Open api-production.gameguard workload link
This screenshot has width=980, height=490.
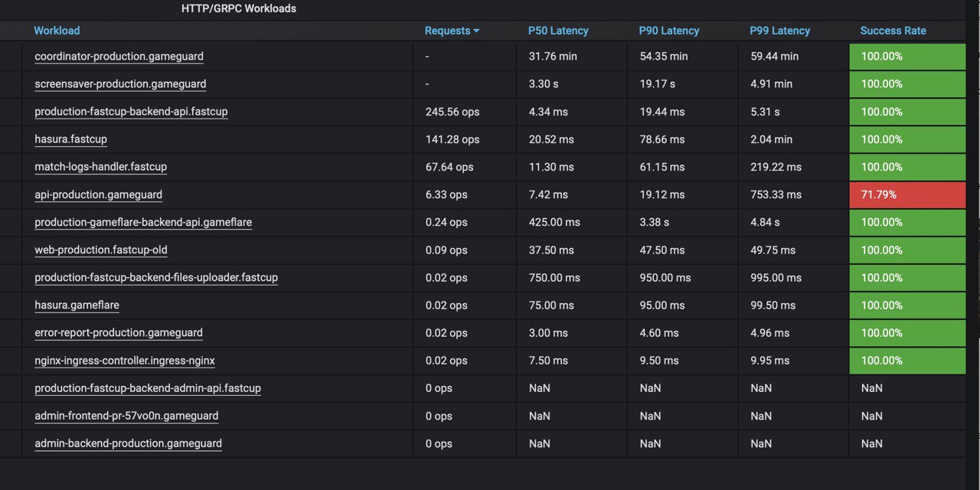(x=98, y=194)
